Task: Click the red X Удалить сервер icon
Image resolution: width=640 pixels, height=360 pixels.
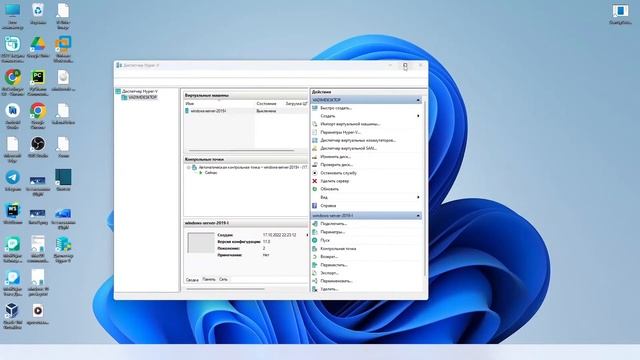Action: coord(315,181)
